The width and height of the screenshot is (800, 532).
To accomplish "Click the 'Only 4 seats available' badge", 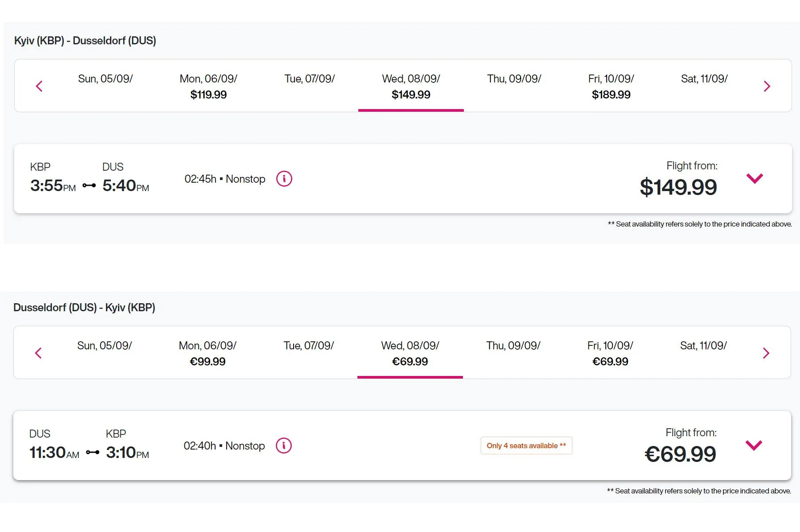I will 526,446.
